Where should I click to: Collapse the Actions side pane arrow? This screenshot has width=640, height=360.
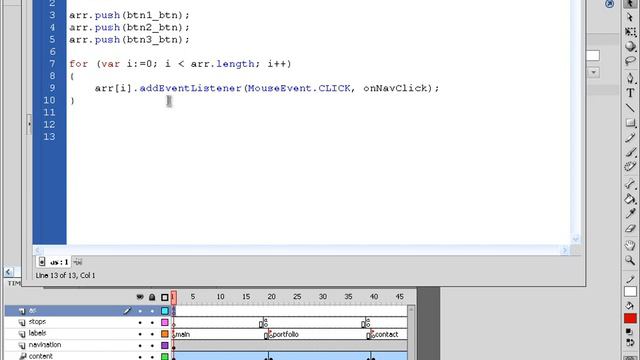29,124
